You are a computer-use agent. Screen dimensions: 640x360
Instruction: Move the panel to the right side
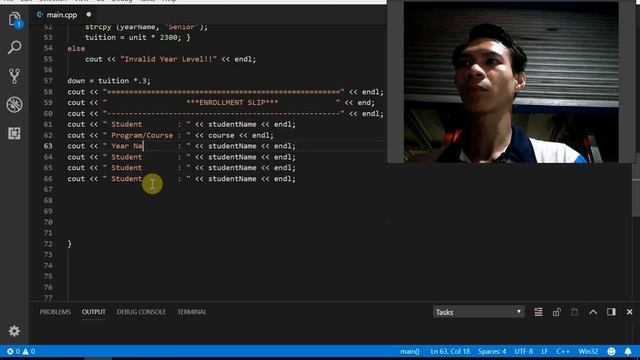(611, 312)
